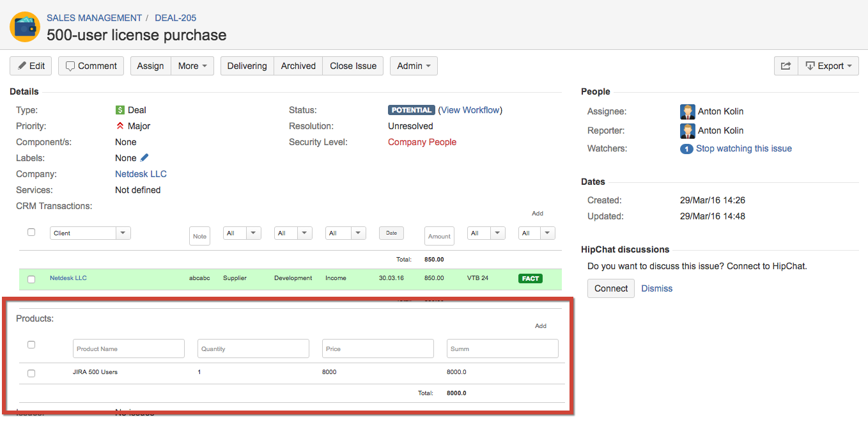Screen dimensions: 868x431
Task: Open the Export dropdown menu
Action: click(x=828, y=66)
